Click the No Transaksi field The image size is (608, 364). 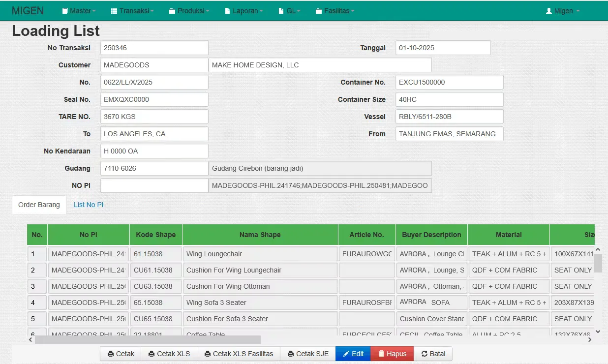click(154, 48)
